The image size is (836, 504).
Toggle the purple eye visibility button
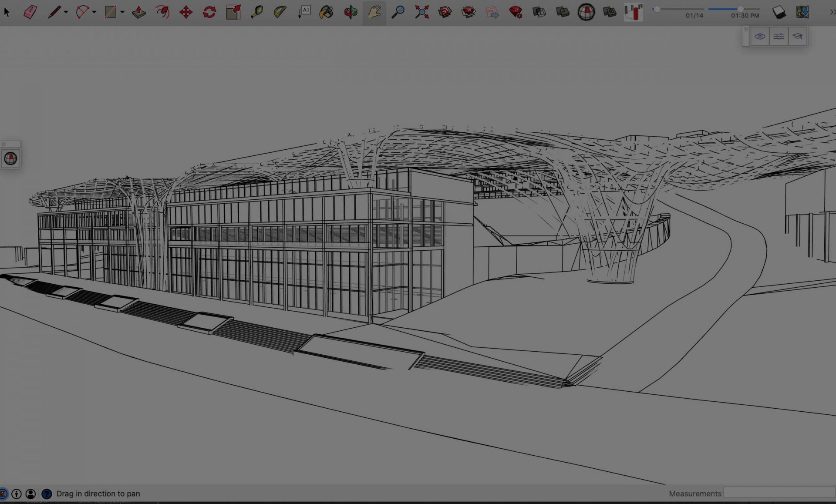click(x=760, y=36)
